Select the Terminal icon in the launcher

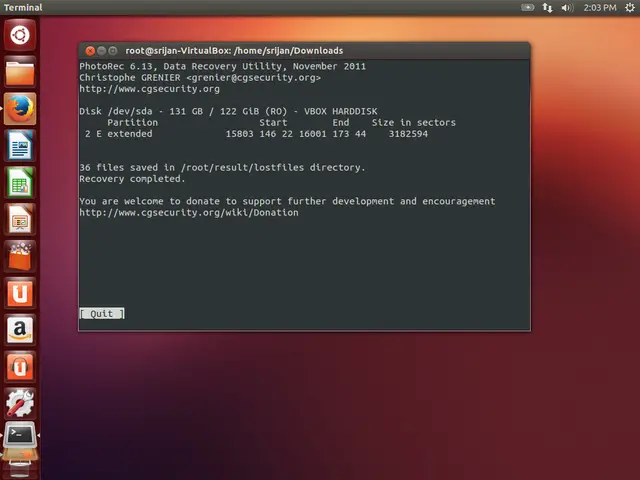click(20, 436)
